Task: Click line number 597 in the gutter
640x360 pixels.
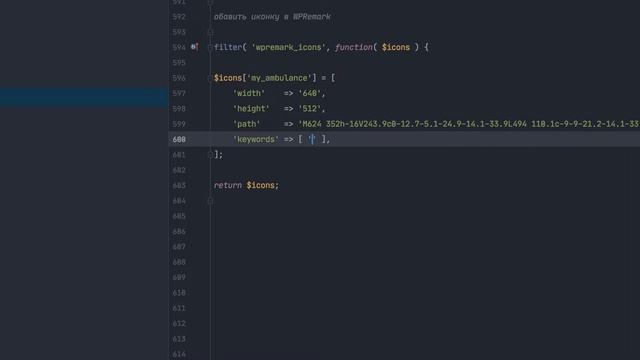Action: [x=179, y=93]
